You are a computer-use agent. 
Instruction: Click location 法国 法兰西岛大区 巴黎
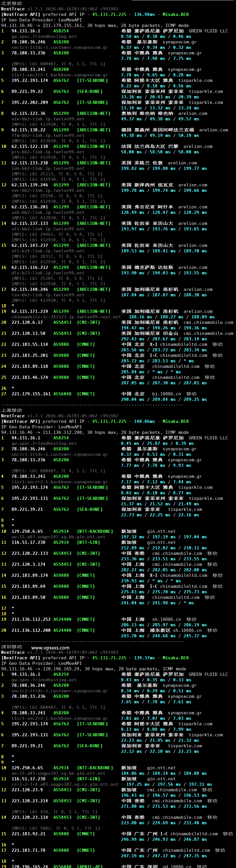pyautogui.click(x=150, y=146)
